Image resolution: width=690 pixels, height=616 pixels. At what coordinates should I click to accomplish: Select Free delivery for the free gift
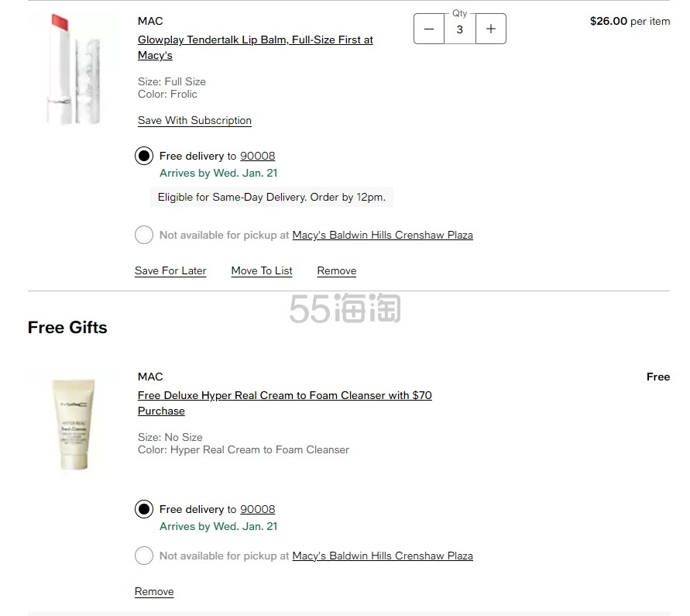coord(144,509)
